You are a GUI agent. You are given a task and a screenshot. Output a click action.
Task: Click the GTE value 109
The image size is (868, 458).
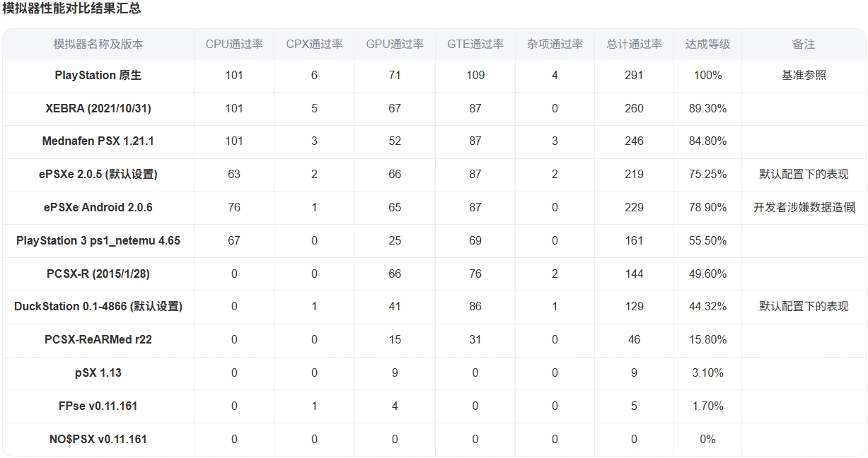pyautogui.click(x=475, y=75)
